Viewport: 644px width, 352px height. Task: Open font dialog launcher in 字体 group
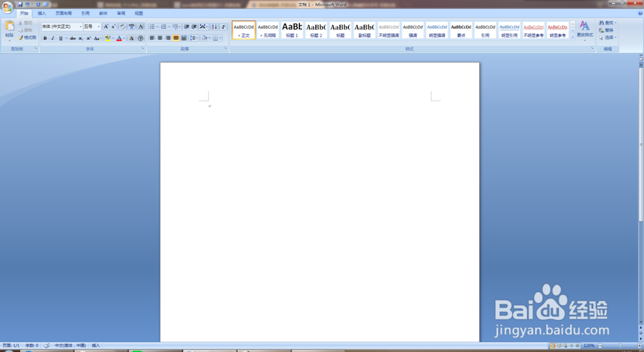click(143, 48)
